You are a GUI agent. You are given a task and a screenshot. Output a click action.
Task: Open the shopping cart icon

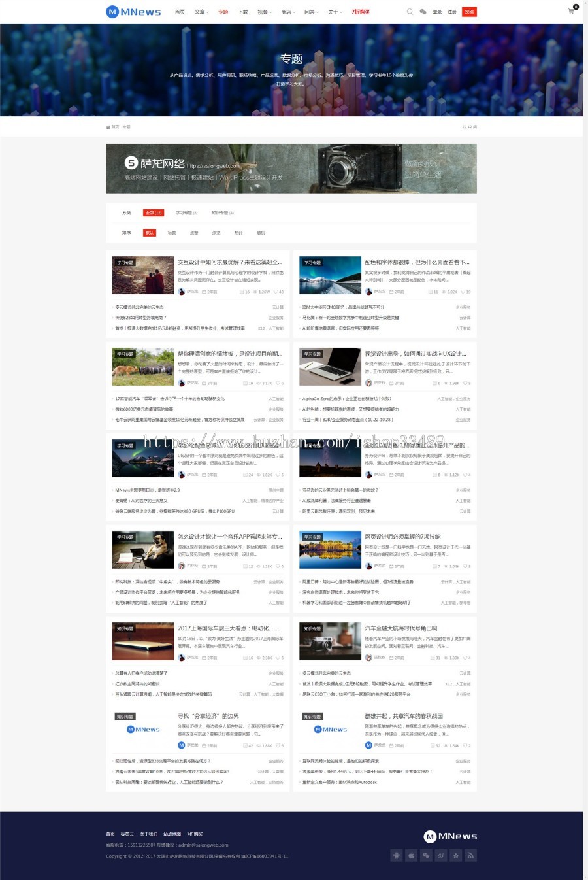click(571, 11)
